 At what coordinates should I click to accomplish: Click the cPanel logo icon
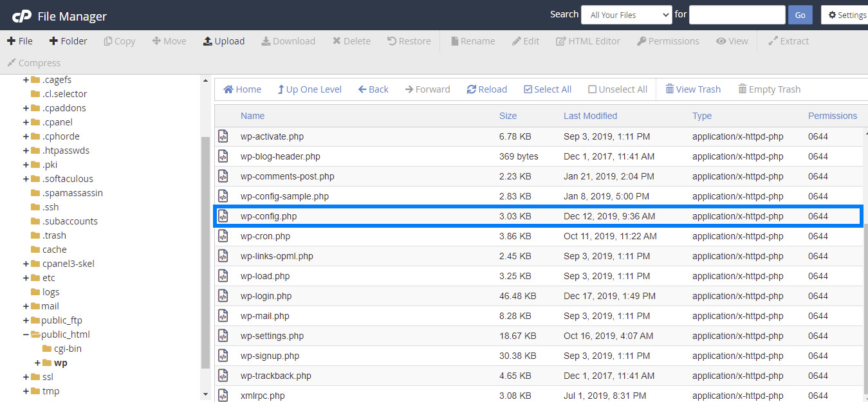click(21, 16)
